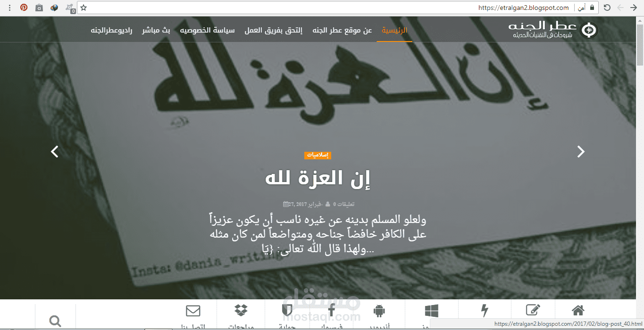
Task: Open the Chrome three-dot menu
Action: click(x=10, y=8)
